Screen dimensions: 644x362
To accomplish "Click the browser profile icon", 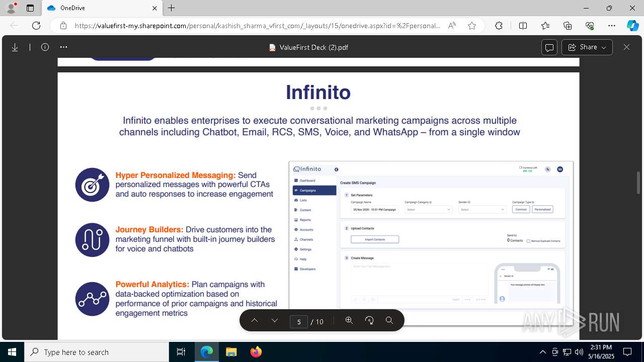I will pyautogui.click(x=11, y=8).
